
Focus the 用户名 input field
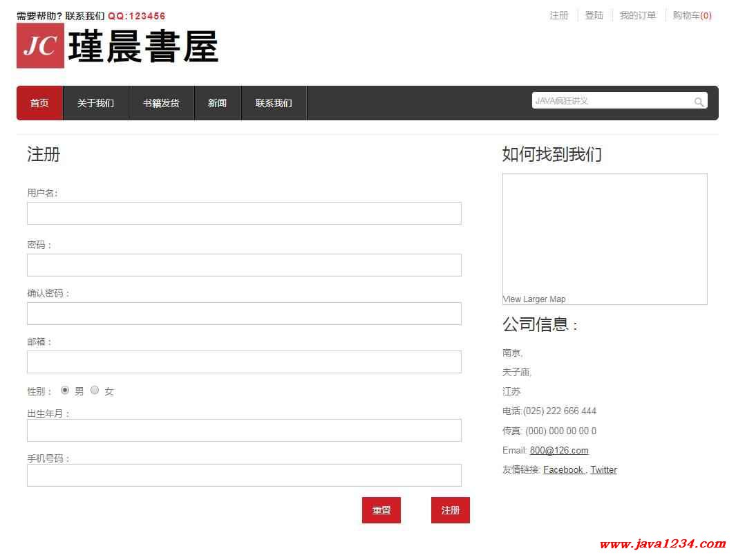pyautogui.click(x=244, y=213)
